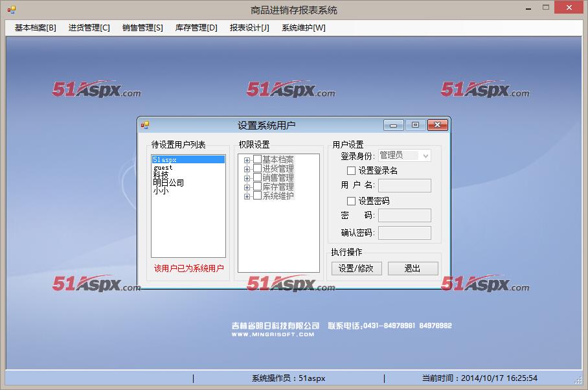Image resolution: width=588 pixels, height=390 pixels.
Task: Click the 确认密码 input field
Action: coord(405,233)
